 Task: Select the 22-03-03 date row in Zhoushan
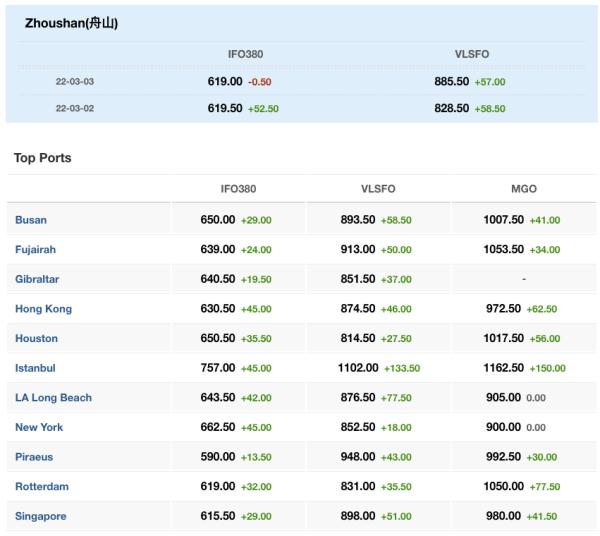pos(75,82)
